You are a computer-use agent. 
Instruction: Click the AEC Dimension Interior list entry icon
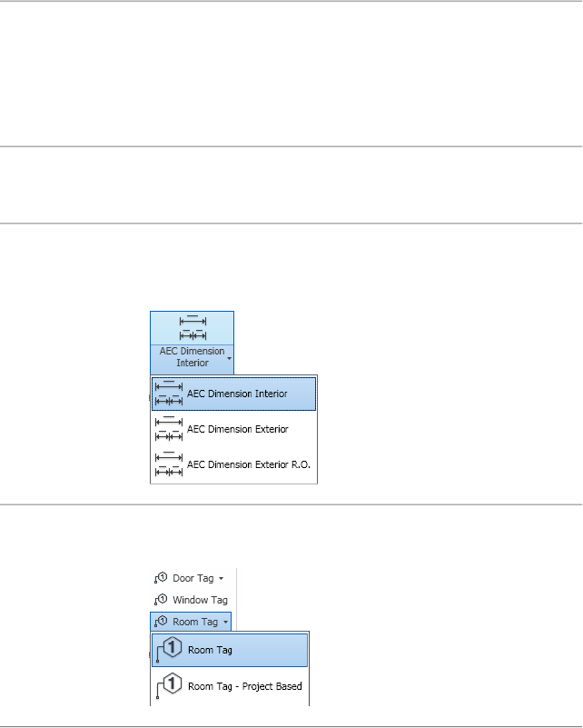[169, 394]
